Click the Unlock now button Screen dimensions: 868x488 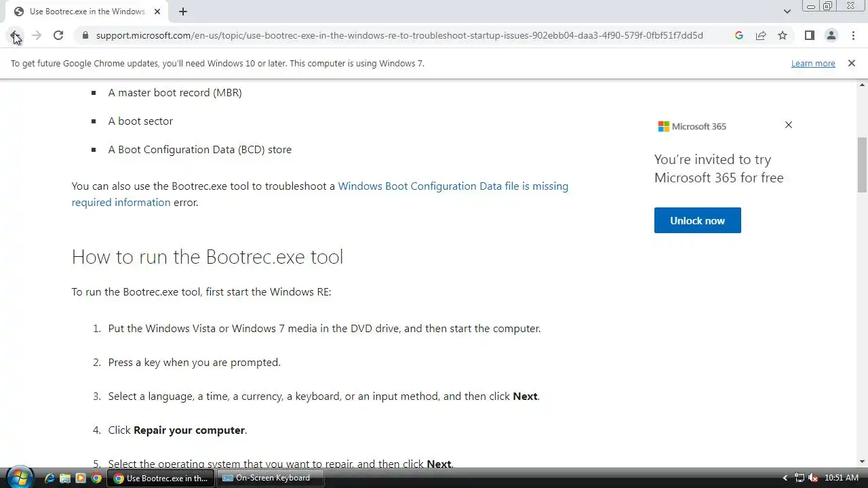click(x=698, y=220)
